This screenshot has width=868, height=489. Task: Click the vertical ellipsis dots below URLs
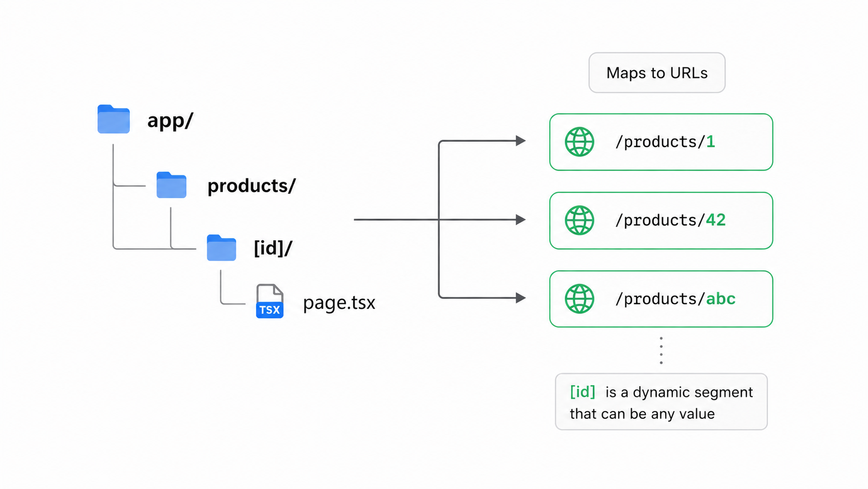[x=661, y=350]
